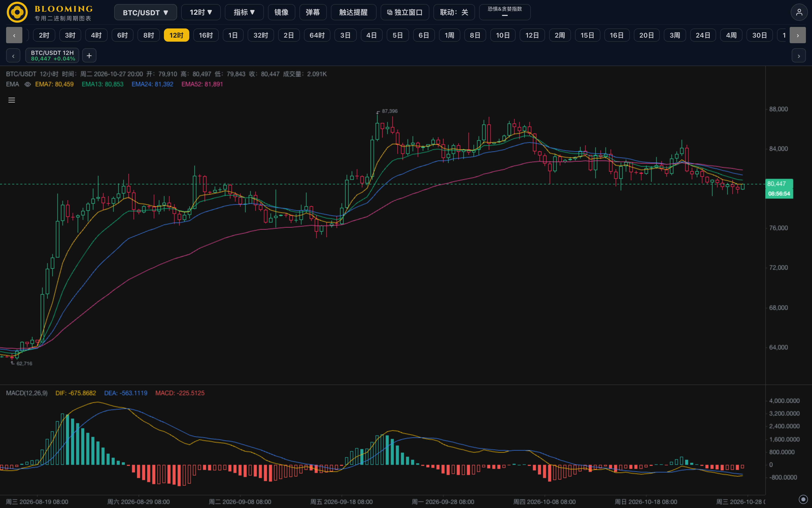Switch to 32时 timeframe
Screen dimensions: 812x508
tap(261, 35)
